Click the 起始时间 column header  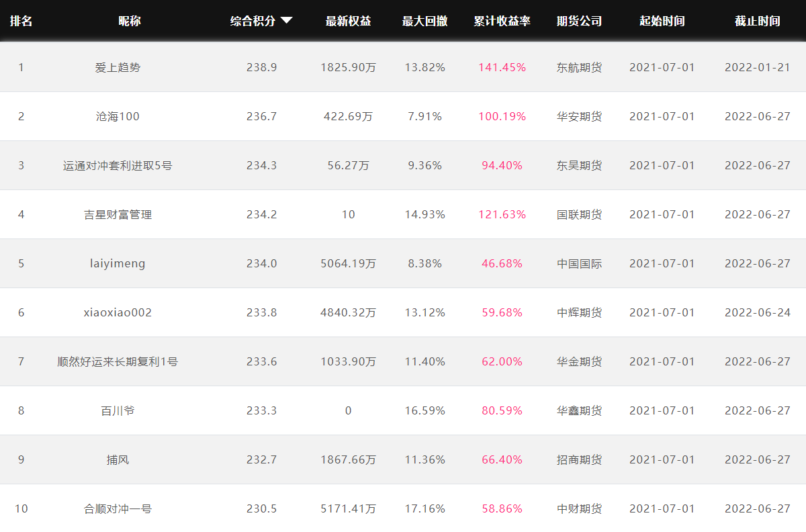coord(662,21)
